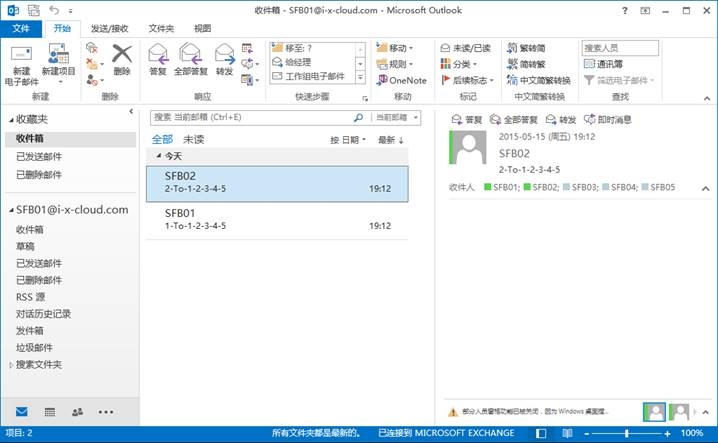
Task: Open the 垃圾邮件 junk folder
Action: (34, 348)
